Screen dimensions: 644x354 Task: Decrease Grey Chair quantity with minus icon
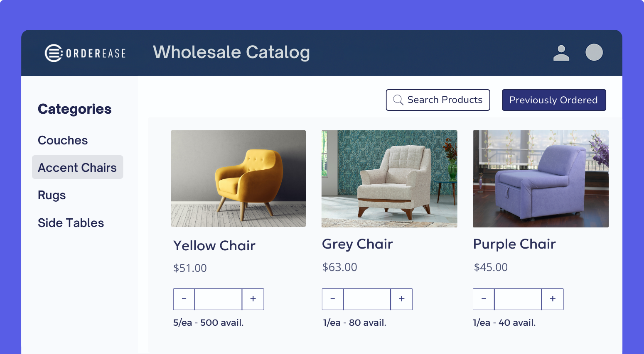332,299
